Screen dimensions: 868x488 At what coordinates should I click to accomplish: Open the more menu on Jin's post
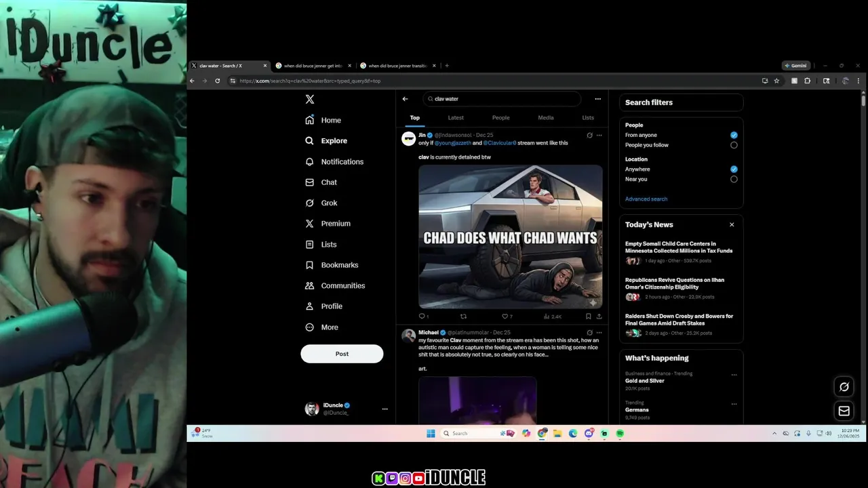click(599, 136)
